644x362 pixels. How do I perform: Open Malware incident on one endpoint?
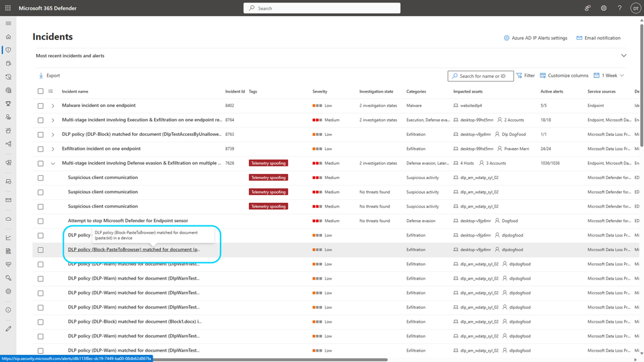tap(99, 106)
